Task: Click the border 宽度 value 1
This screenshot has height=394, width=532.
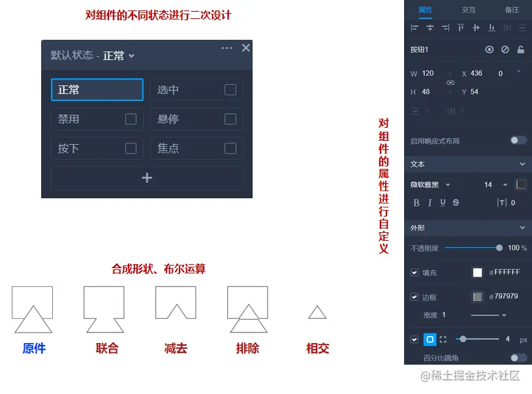Action: tap(443, 314)
